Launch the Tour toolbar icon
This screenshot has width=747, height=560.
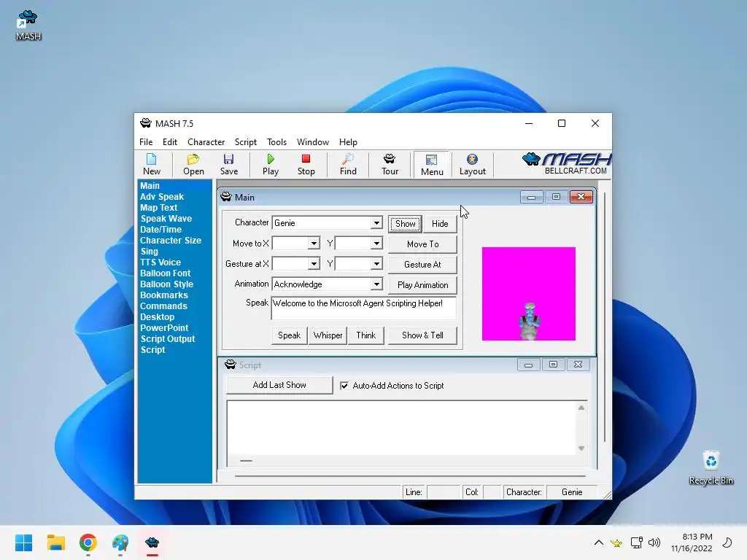[x=390, y=164]
